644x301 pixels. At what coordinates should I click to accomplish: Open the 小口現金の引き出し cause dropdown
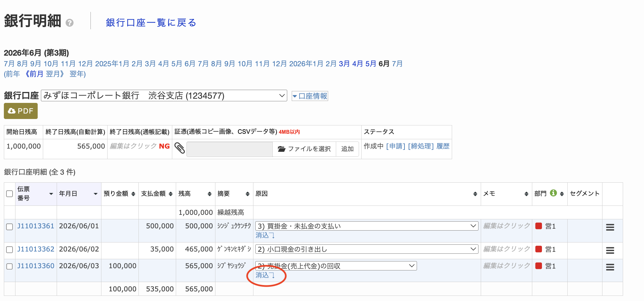366,249
